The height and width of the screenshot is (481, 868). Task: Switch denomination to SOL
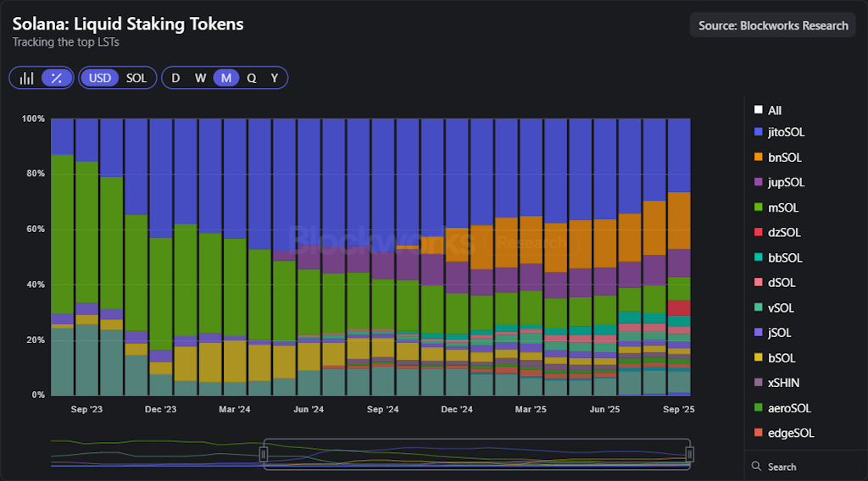point(136,78)
